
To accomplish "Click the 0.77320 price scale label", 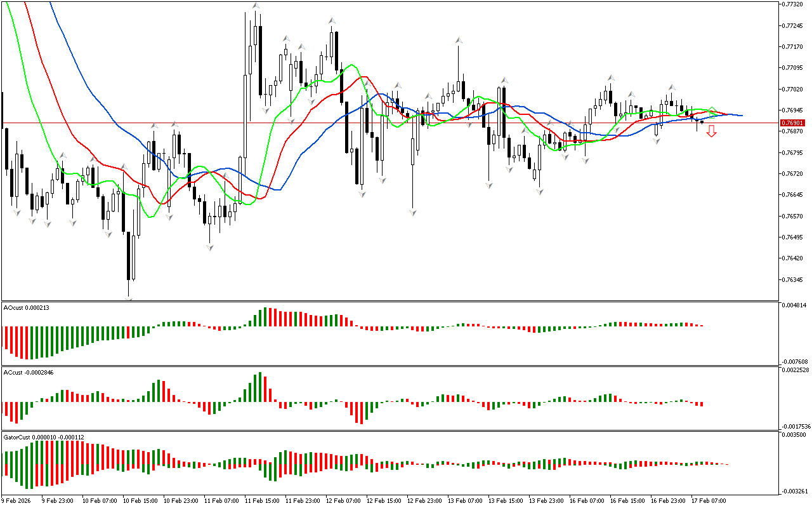I will click(x=793, y=4).
